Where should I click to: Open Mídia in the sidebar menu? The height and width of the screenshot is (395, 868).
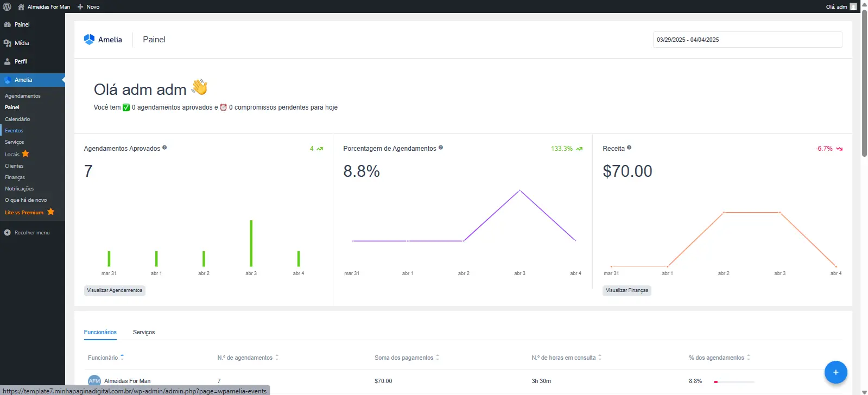point(22,43)
